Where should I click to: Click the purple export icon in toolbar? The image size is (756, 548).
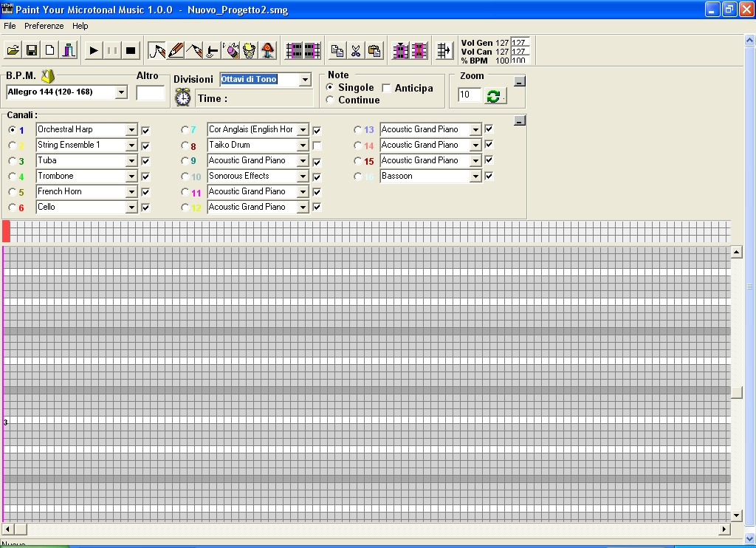(x=69, y=50)
